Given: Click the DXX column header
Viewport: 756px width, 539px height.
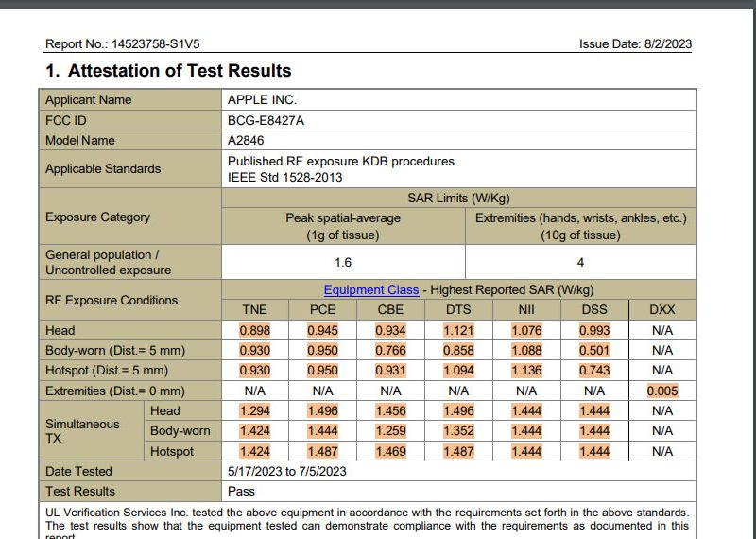Looking at the screenshot, I should pyautogui.click(x=662, y=310).
